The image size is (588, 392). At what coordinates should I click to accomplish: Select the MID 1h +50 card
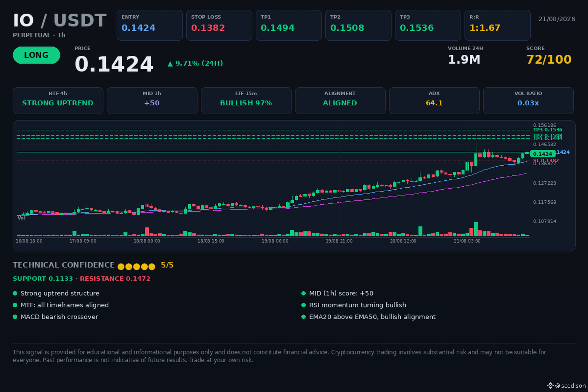[x=152, y=101]
